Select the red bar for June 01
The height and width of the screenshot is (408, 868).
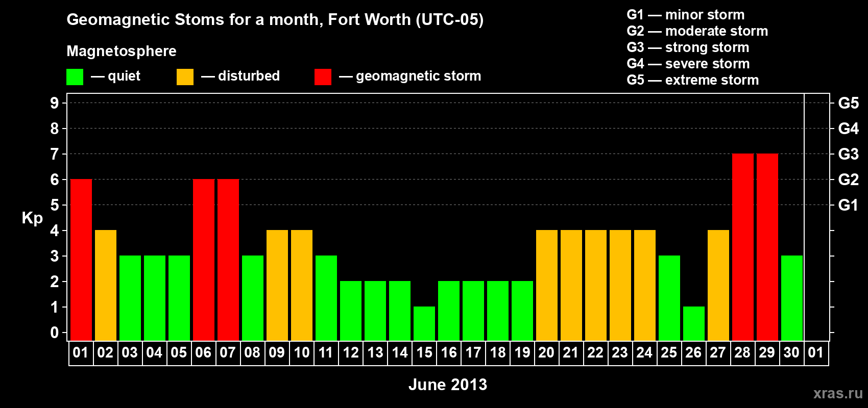[x=81, y=260]
